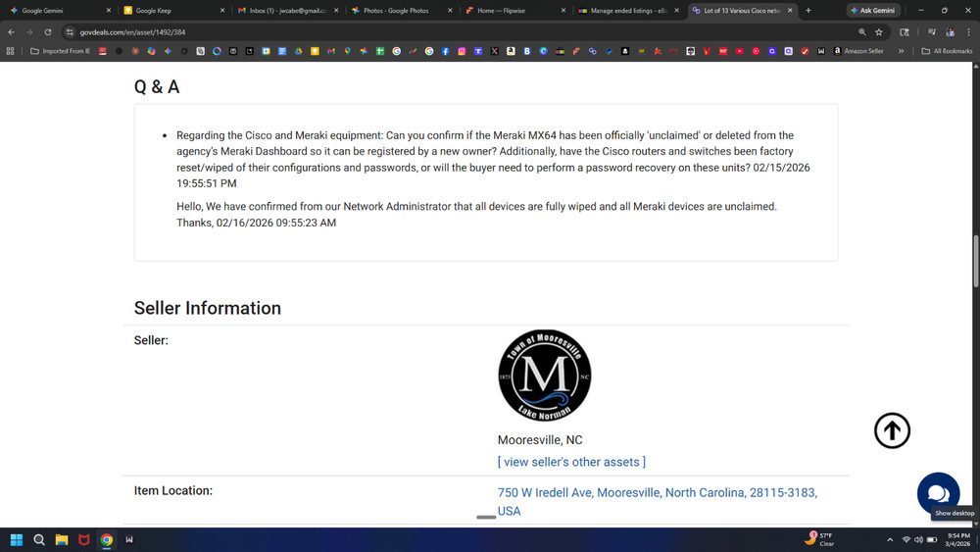Open the Instagram bookmark icon
The image size is (980, 552).
[462, 51]
